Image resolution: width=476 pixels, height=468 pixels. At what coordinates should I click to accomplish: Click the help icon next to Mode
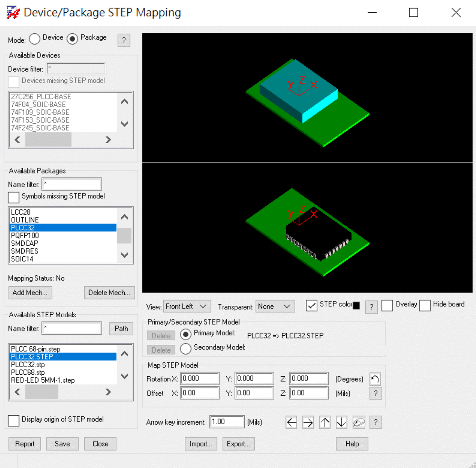124,40
